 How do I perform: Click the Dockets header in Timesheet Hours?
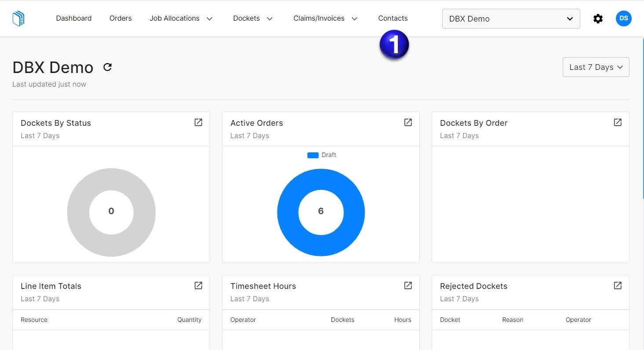tap(342, 320)
